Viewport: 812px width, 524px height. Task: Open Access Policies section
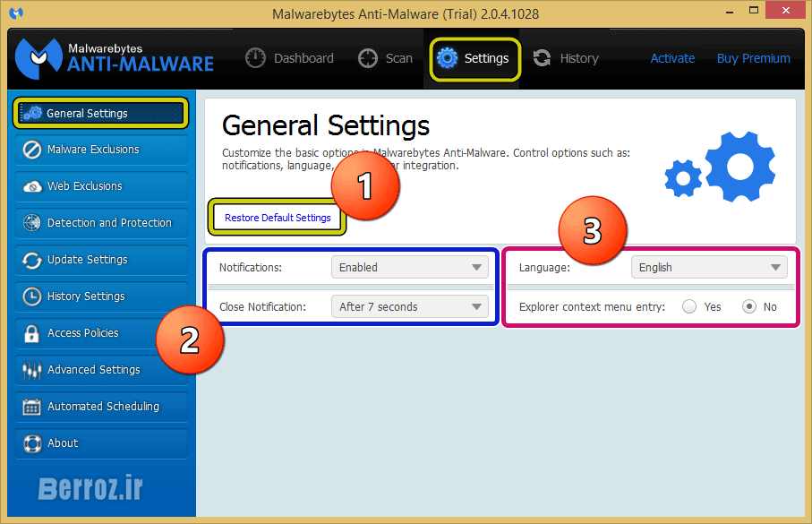click(x=101, y=333)
